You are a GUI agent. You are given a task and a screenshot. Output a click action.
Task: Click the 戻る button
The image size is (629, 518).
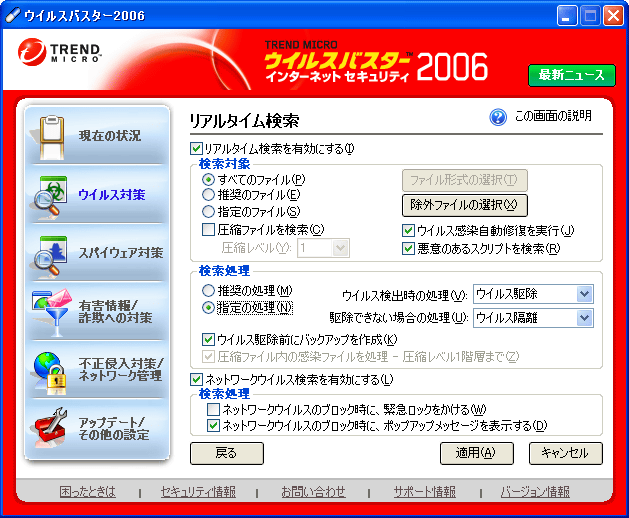(227, 453)
